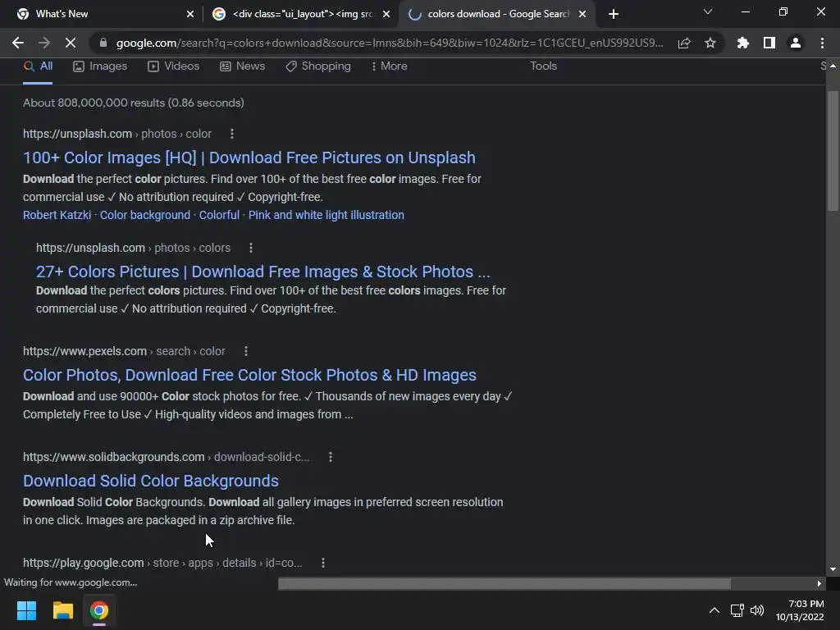Toggle the Chrome side panel icon
Image resolution: width=840 pixels, height=630 pixels.
tap(769, 43)
